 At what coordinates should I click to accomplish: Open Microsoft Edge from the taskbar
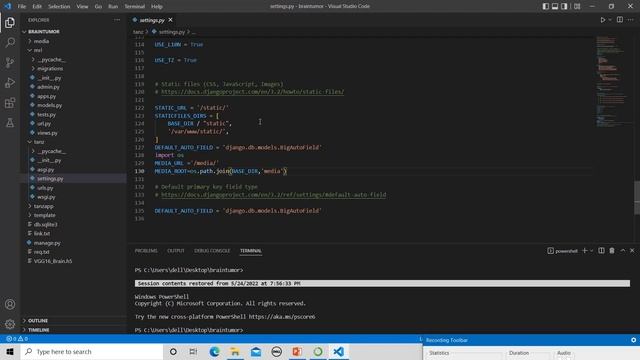[x=214, y=351]
